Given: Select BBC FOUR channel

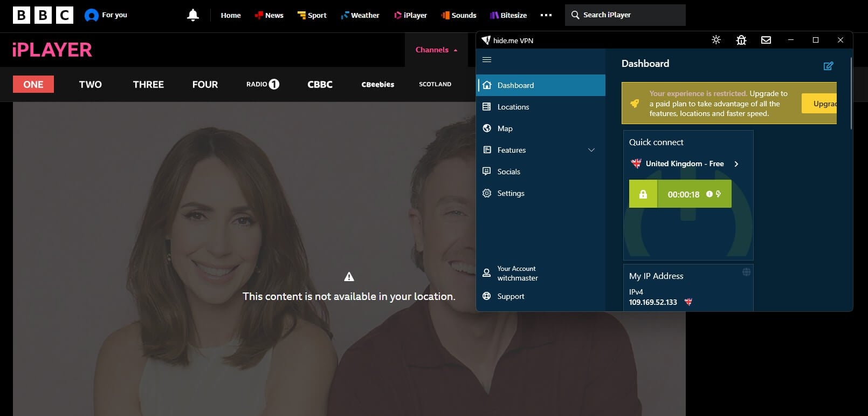Looking at the screenshot, I should coord(205,84).
